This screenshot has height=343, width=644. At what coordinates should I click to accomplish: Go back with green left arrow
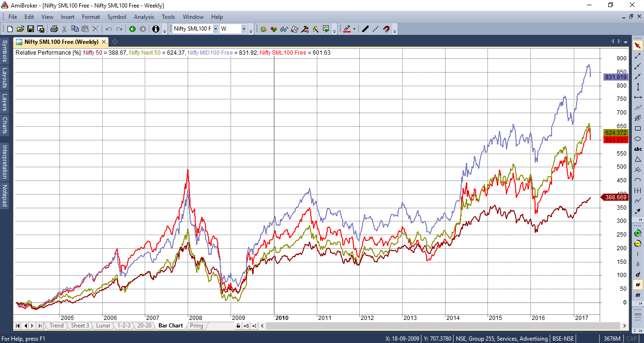(132, 29)
